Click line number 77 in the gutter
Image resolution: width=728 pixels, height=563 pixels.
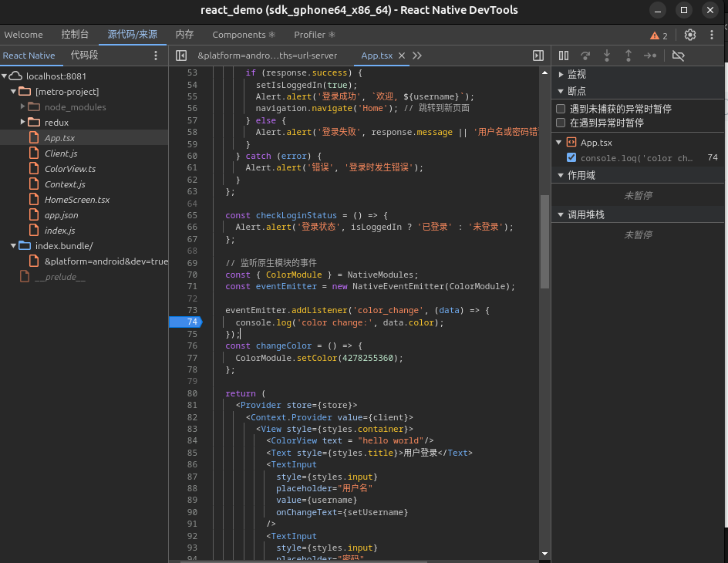coord(192,358)
